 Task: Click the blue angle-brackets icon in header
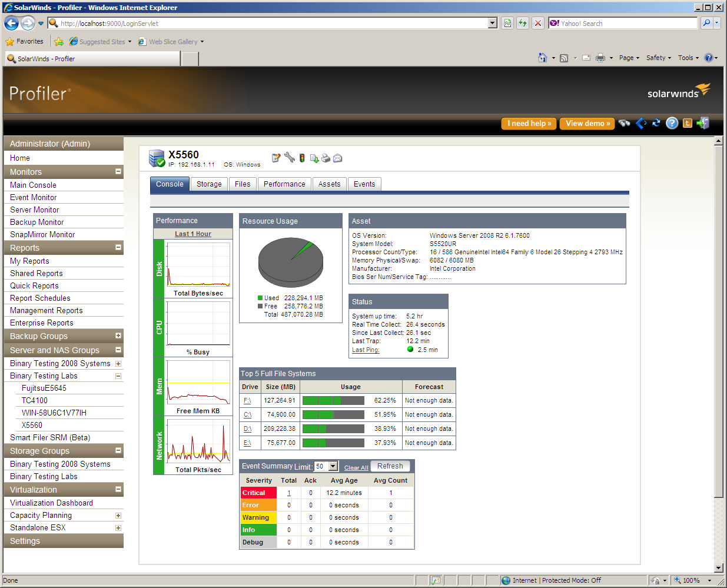[x=641, y=123]
